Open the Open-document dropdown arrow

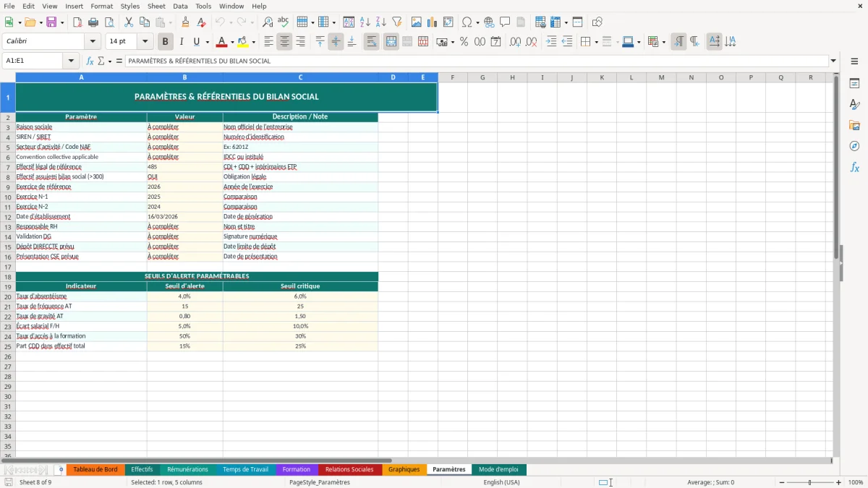tap(41, 22)
